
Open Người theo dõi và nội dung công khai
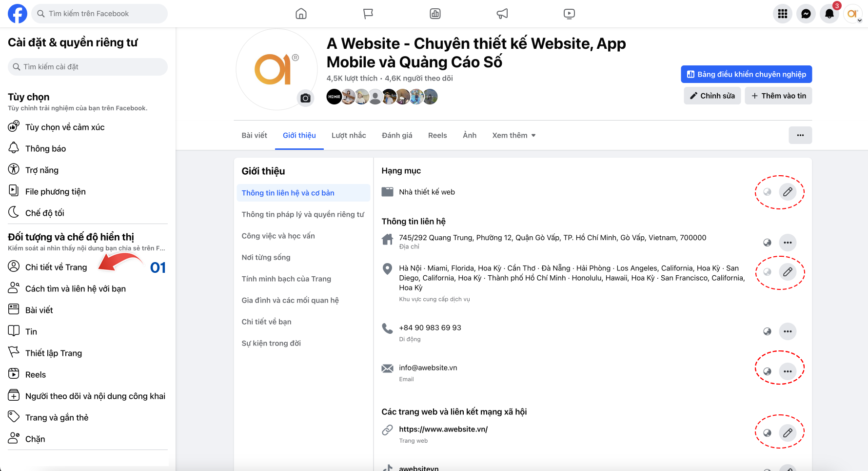[88, 396]
